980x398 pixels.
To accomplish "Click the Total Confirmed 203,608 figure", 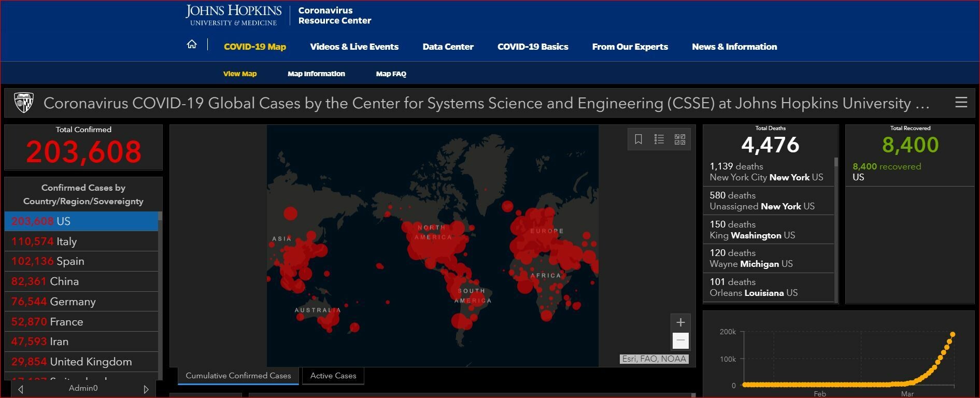I will (83, 152).
